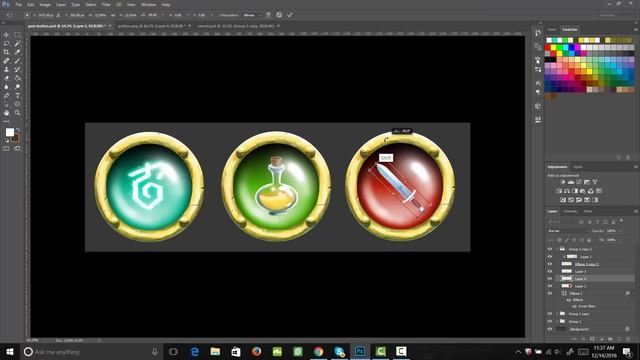Hide the Background layer
Image resolution: width=640 pixels, height=360 pixels.
(x=550, y=329)
